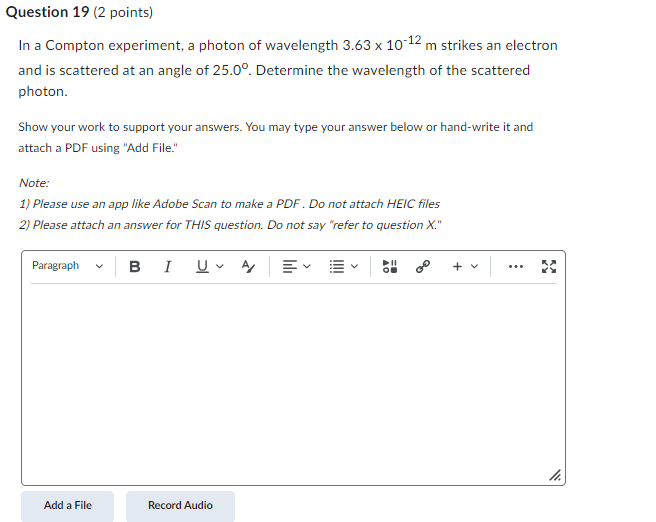Show more editor actions via ellipsis

click(515, 266)
